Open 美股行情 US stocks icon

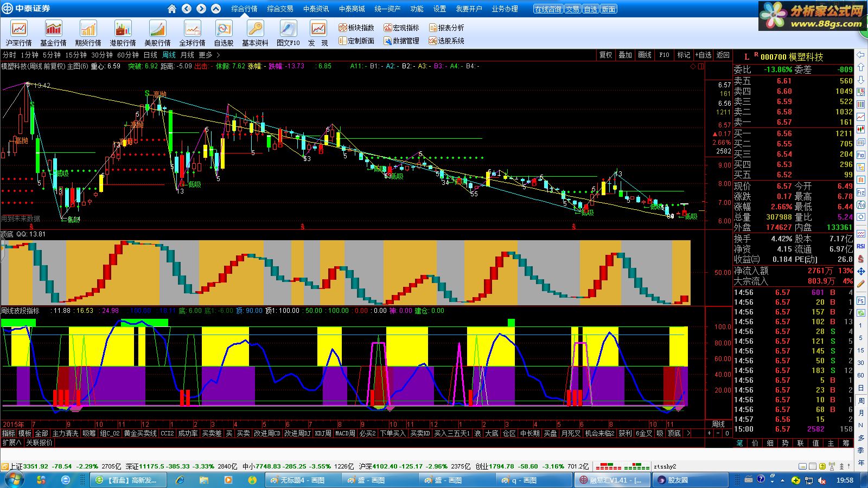[158, 33]
